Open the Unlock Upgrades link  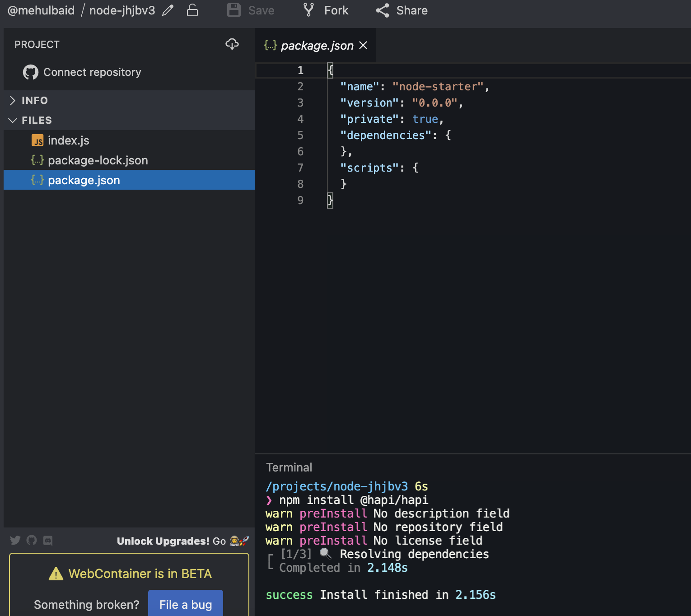[x=163, y=541]
